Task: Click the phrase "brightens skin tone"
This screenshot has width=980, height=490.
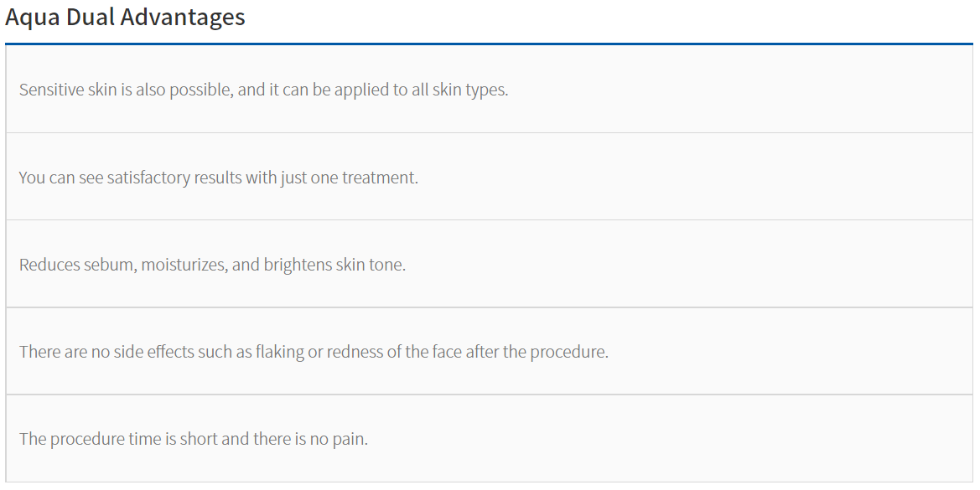Action: click(x=334, y=265)
